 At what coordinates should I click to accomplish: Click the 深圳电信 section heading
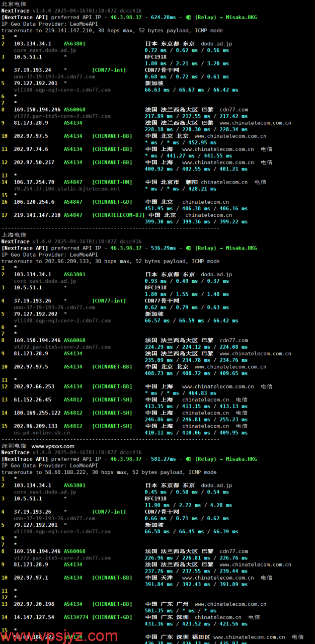(14, 446)
